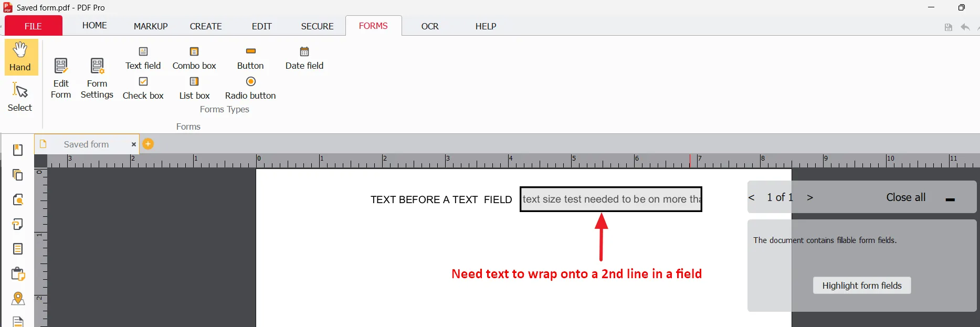Click the '1 of 1' notification counter

coord(779,197)
